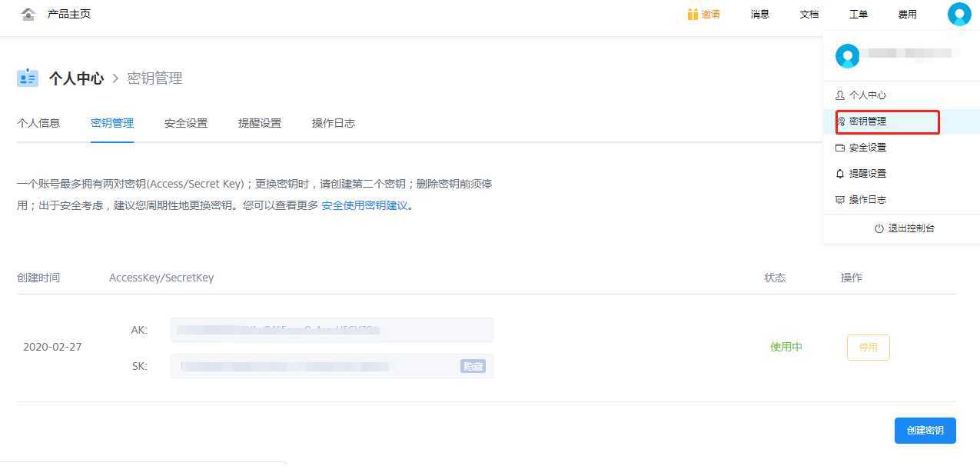The image size is (980, 466).
Task: Click the home icon beside 产品主页
Action: pos(28,14)
